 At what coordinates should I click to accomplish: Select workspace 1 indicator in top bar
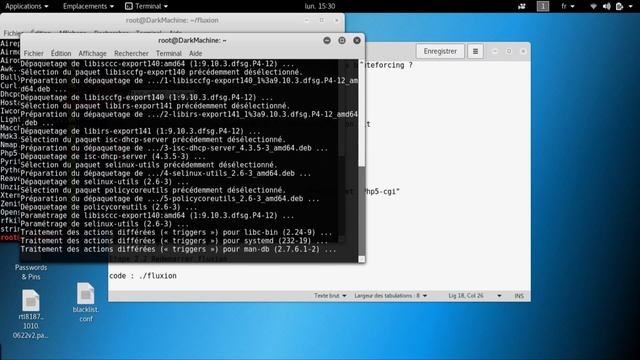[x=543, y=6]
